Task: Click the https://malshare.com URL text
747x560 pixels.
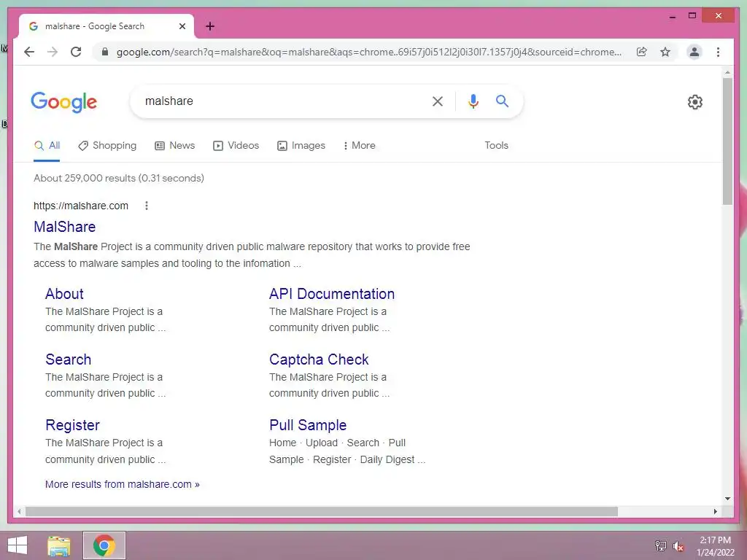Action: (81, 206)
